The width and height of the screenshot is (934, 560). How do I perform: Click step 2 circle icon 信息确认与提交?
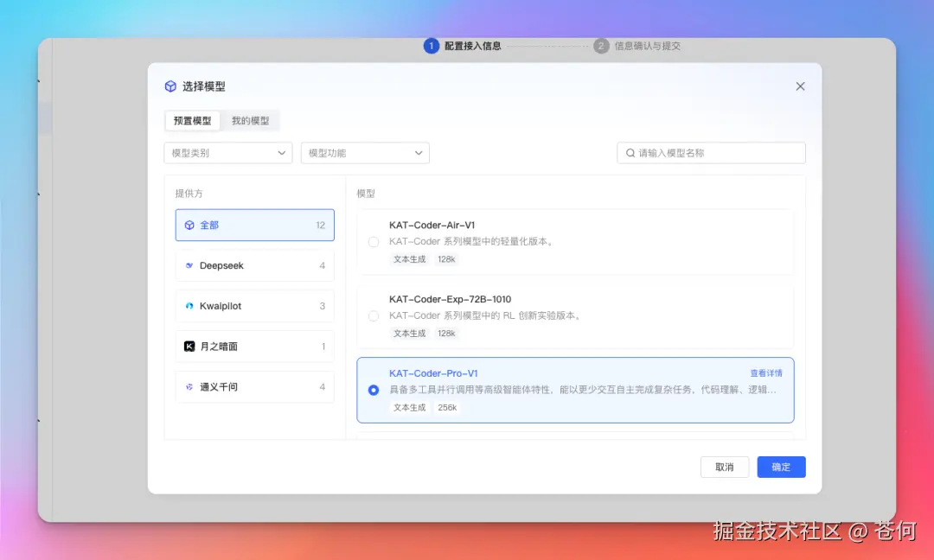602,46
